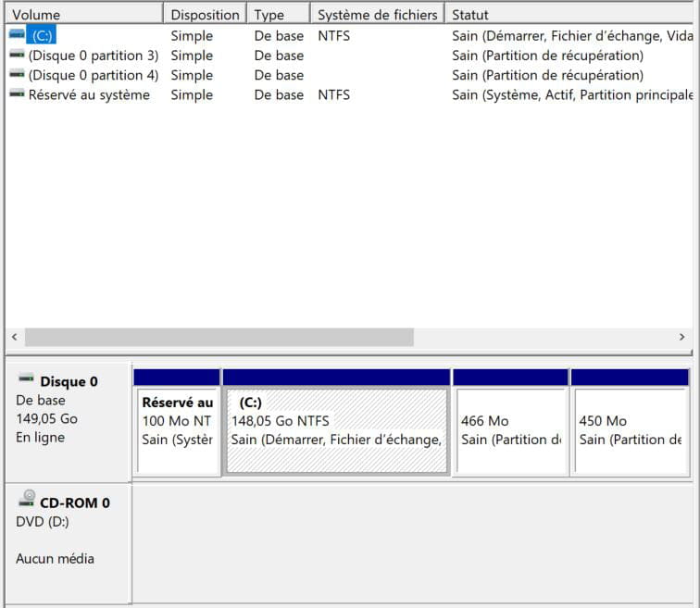This screenshot has height=608, width=700.
Task: Click NTFS in the Réservé au système row
Action: point(334,95)
